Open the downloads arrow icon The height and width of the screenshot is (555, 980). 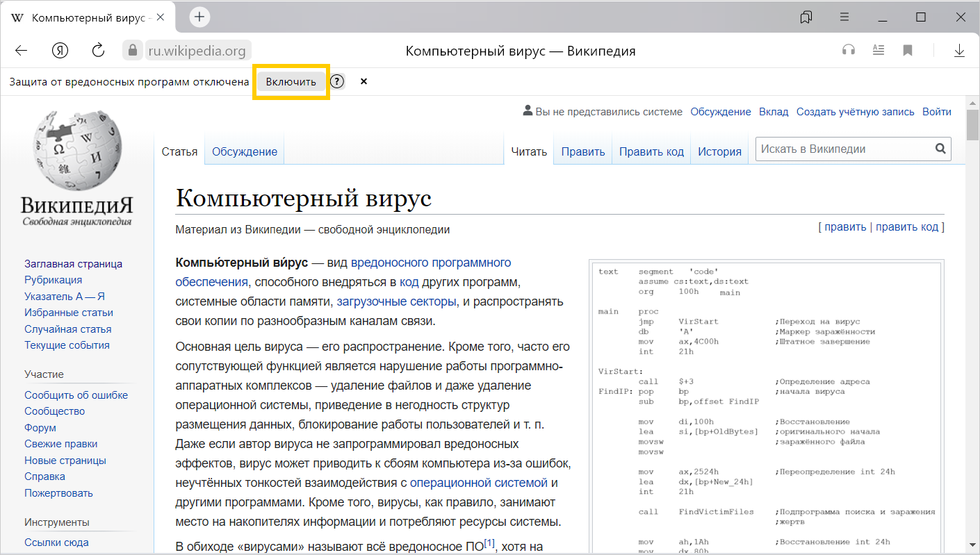pyautogui.click(x=959, y=50)
